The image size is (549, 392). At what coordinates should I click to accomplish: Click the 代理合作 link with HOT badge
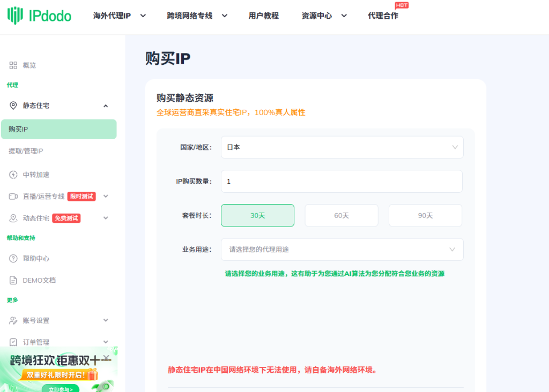383,16
